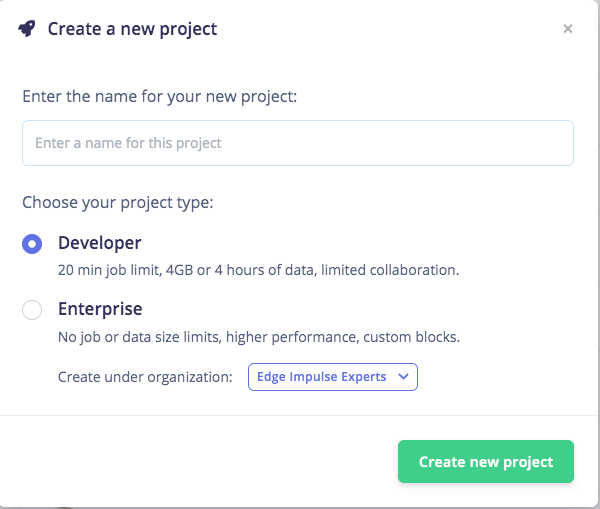Screen dimensions: 600x509
Task: Click the project name input field
Action: tap(298, 143)
